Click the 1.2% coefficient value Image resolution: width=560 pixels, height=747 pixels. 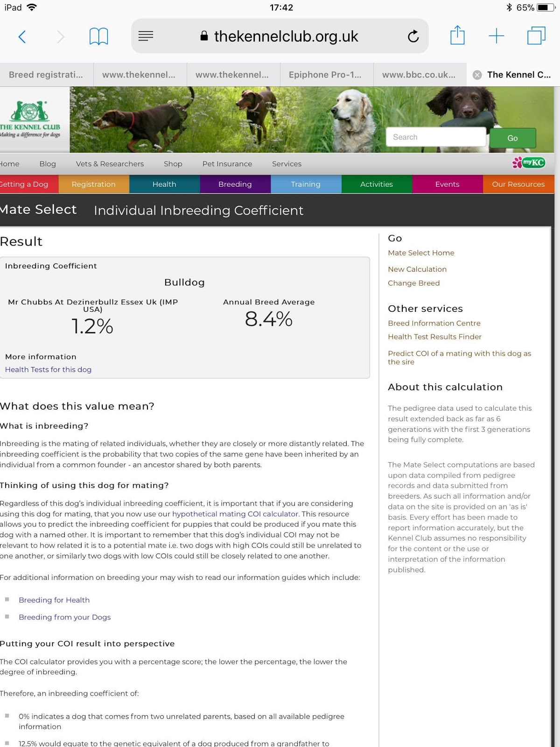[92, 326]
